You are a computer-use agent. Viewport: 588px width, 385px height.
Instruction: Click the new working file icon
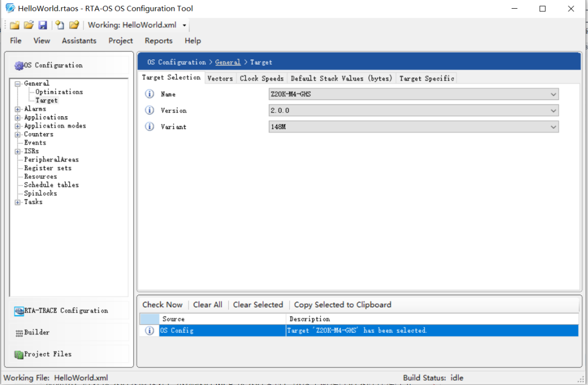click(x=60, y=25)
